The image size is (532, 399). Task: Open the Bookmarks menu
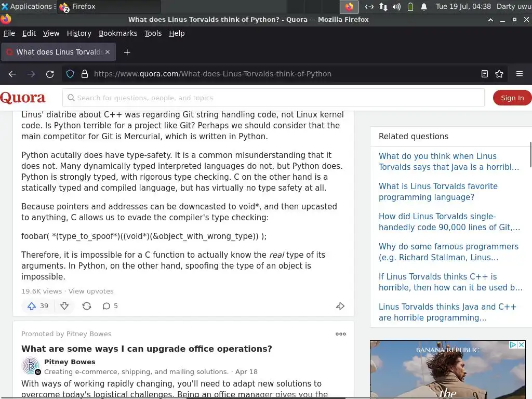click(118, 33)
